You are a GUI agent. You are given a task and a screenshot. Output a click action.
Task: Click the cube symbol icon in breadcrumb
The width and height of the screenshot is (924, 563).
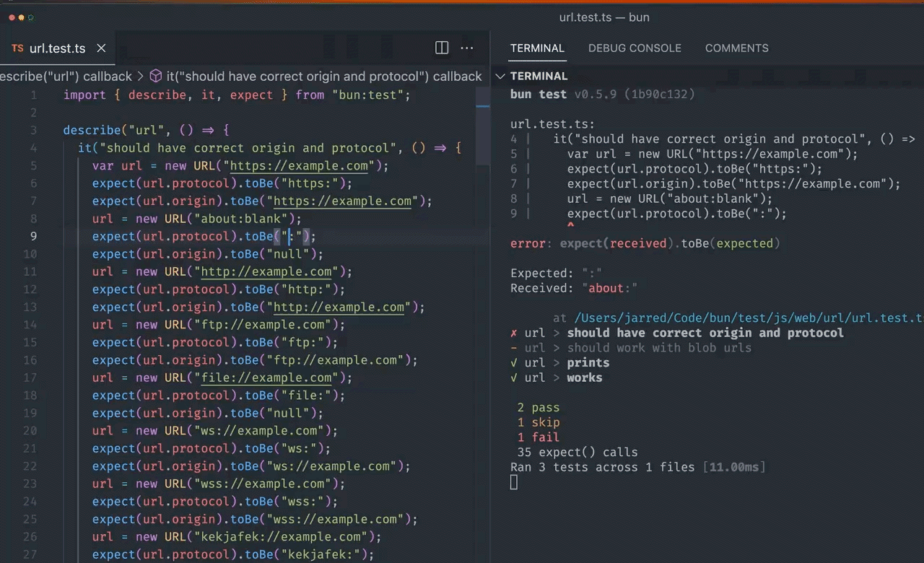click(155, 76)
